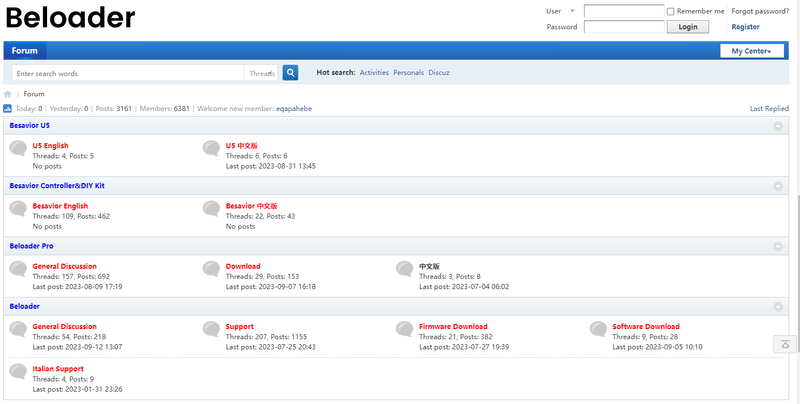Open the Italian Support forum
Viewport: 800px width, 404px height.
tap(58, 369)
